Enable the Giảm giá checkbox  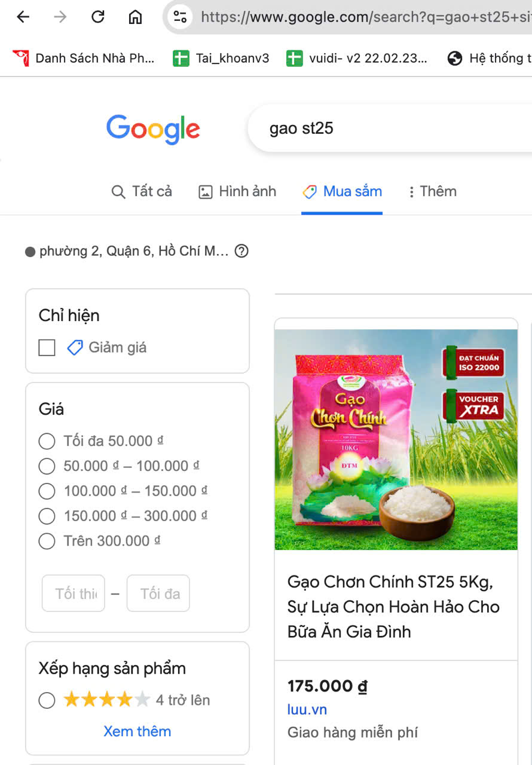(47, 347)
